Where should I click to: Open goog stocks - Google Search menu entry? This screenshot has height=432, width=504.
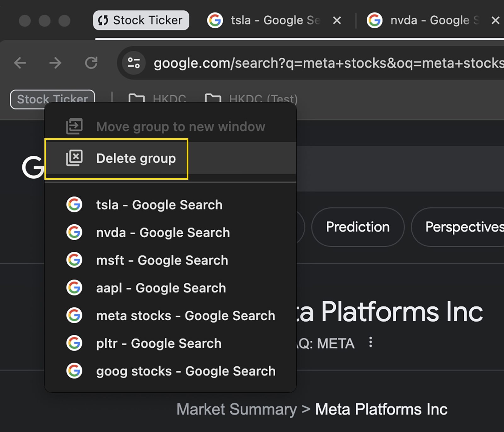[x=170, y=371]
